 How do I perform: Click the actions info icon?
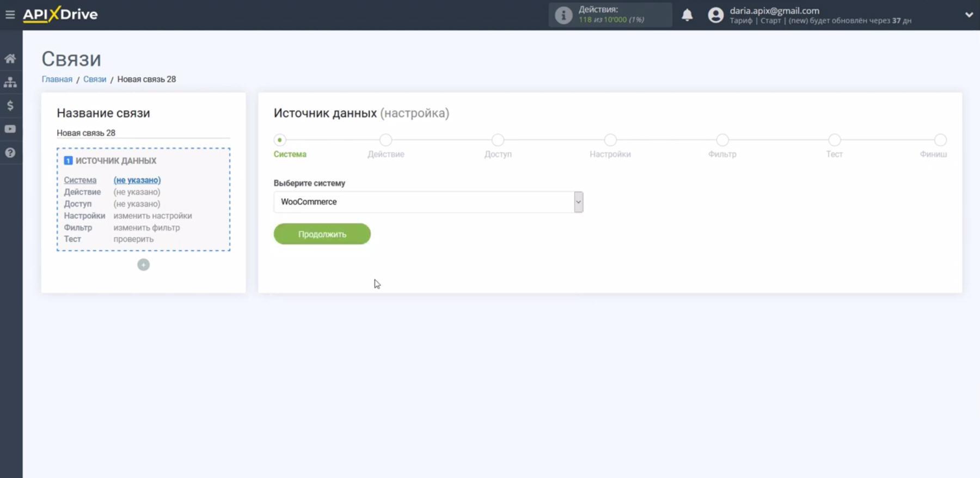(563, 15)
